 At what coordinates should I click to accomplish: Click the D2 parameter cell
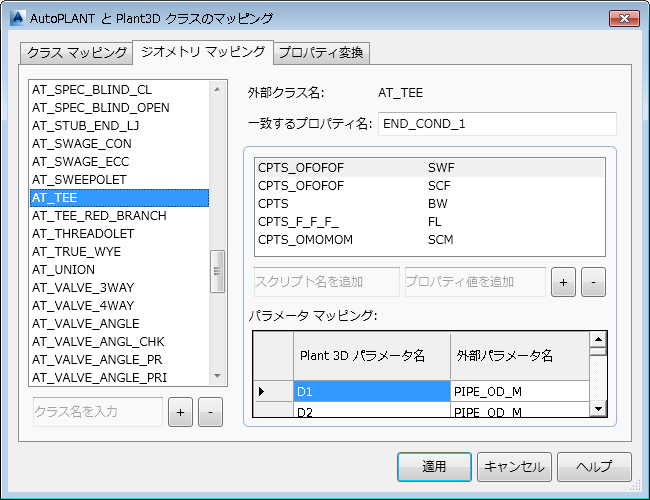(372, 410)
